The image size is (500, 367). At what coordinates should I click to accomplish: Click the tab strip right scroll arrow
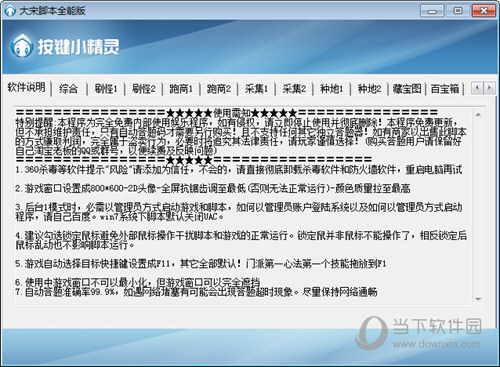tap(489, 88)
